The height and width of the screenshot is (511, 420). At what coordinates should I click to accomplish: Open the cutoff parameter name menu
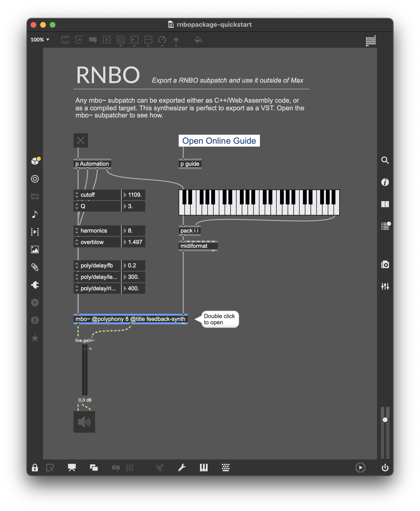click(x=97, y=195)
